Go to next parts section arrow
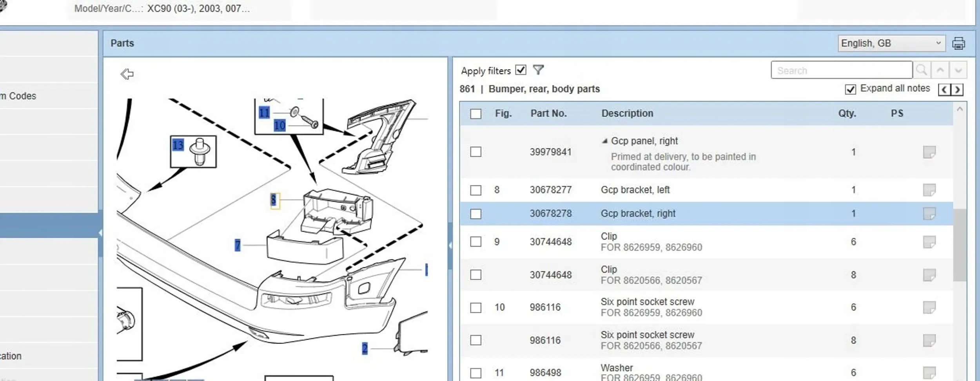The width and height of the screenshot is (980, 381). click(957, 90)
